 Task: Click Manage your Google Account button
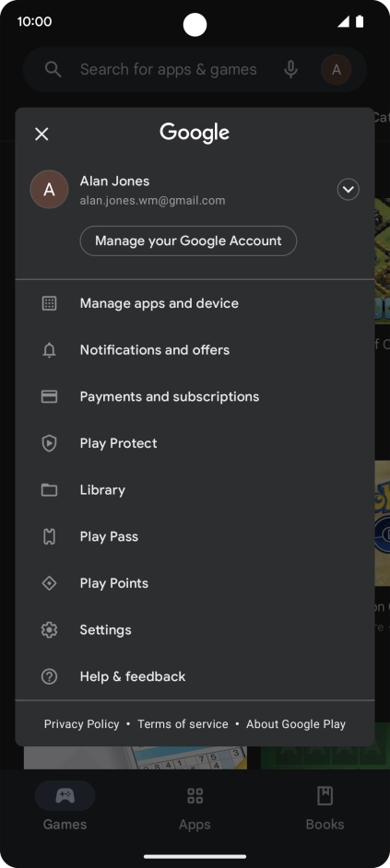click(188, 240)
